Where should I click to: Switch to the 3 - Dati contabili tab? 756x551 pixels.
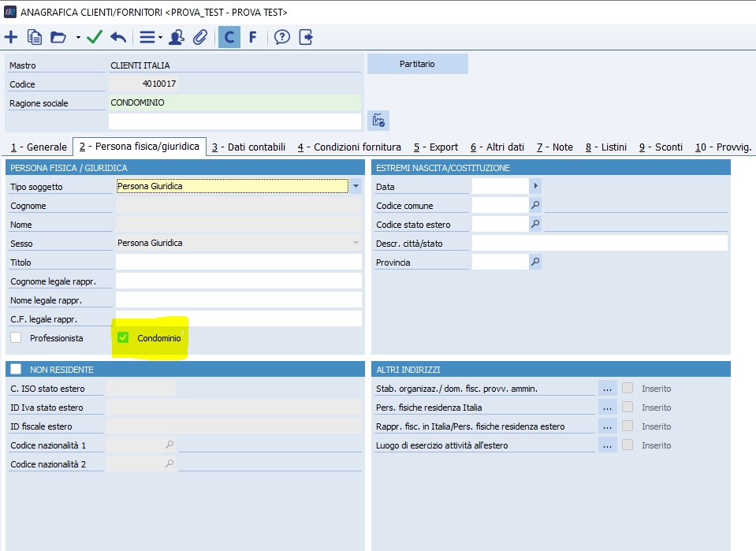pyautogui.click(x=248, y=147)
